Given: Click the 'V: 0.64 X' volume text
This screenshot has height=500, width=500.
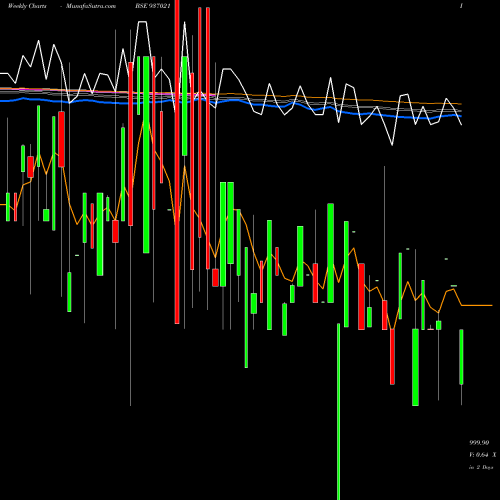Looking at the screenshot, I should click(x=483, y=455).
